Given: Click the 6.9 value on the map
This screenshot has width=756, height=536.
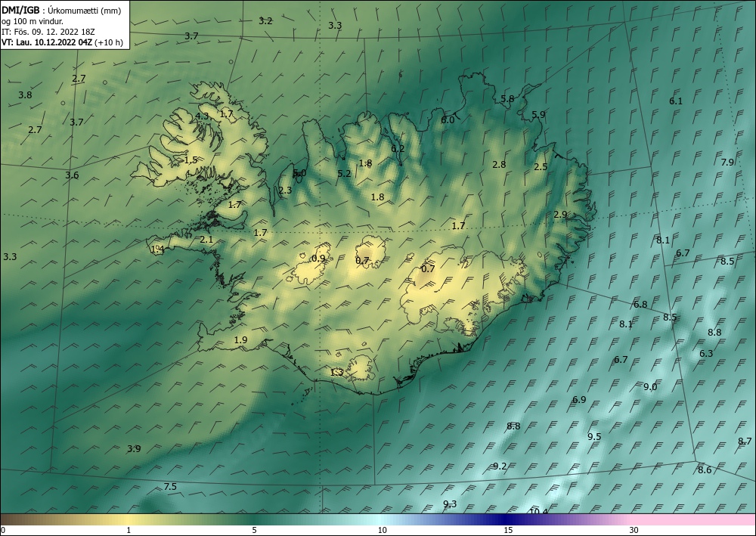Looking at the screenshot, I should 579,400.
